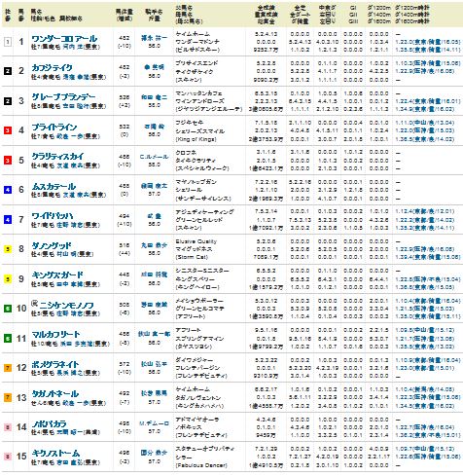The height and width of the screenshot is (476, 463).
Task: Click jockey link in グレープブランデー row
Action: [154, 97]
